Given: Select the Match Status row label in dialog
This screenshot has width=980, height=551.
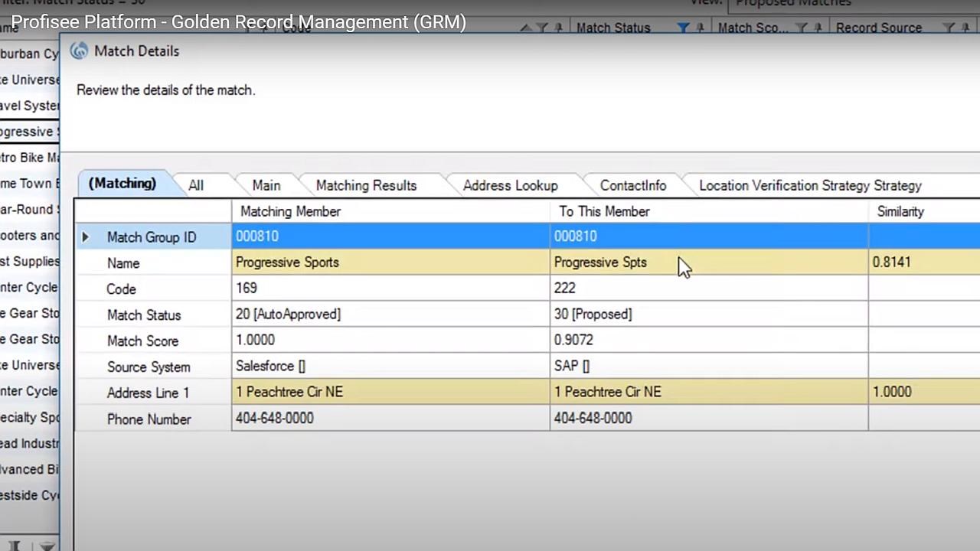Looking at the screenshot, I should [144, 315].
